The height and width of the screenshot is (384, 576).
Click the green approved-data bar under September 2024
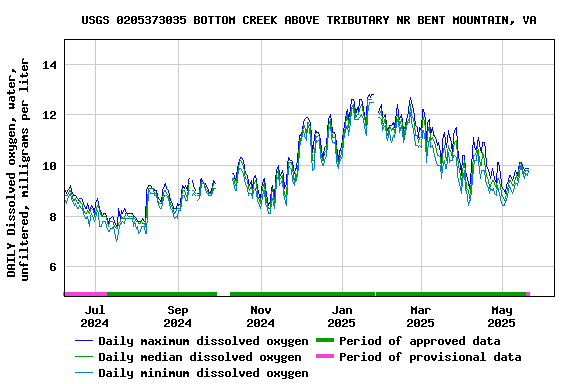[162, 294]
